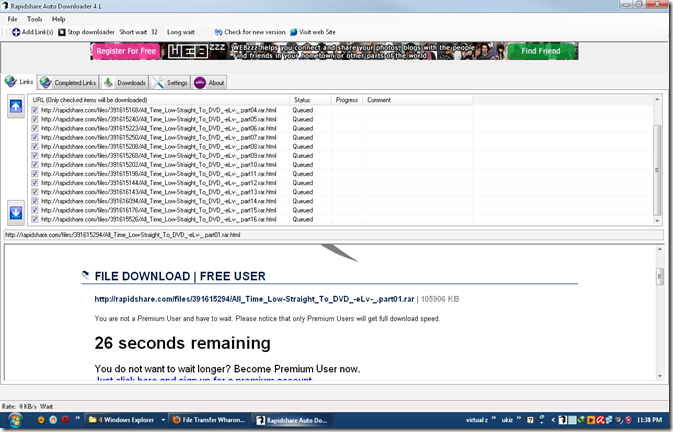Click the Progress column header
This screenshot has width=673, height=432.
click(347, 100)
